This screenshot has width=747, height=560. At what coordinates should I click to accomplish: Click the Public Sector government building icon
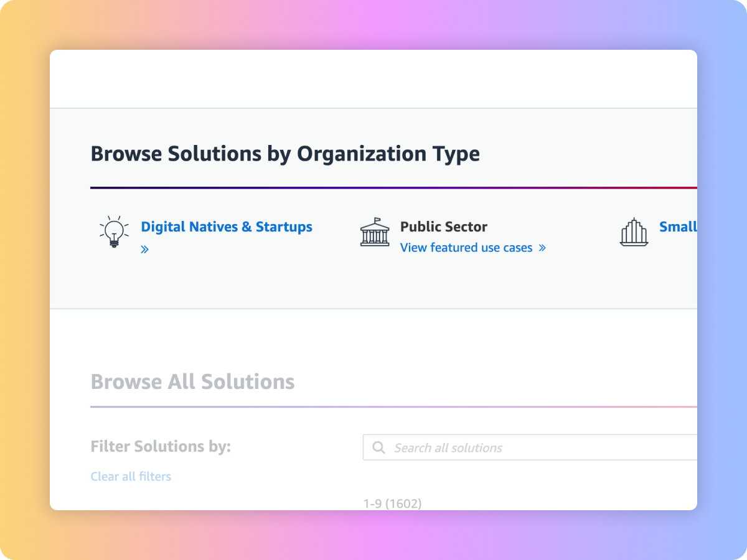[x=374, y=232]
